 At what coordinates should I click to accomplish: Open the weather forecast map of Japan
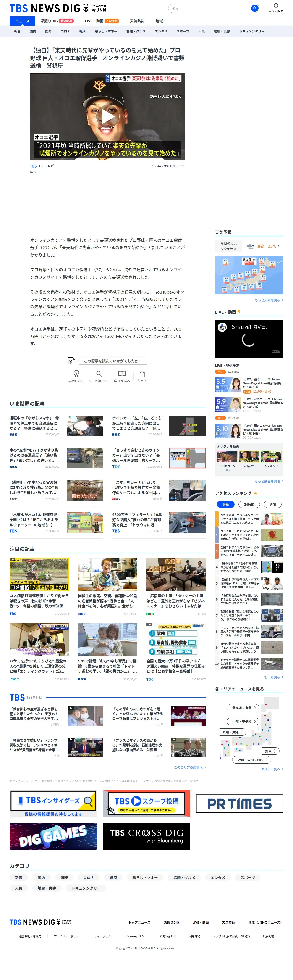(x=249, y=275)
